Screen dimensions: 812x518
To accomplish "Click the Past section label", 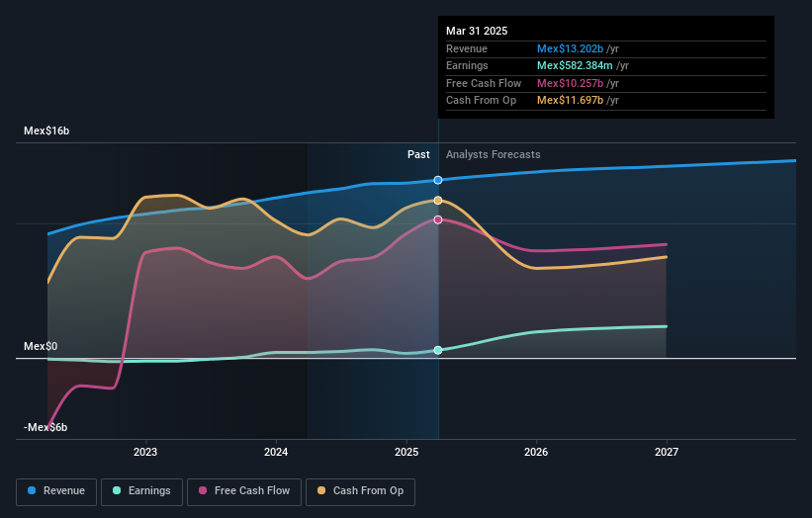I will (418, 155).
